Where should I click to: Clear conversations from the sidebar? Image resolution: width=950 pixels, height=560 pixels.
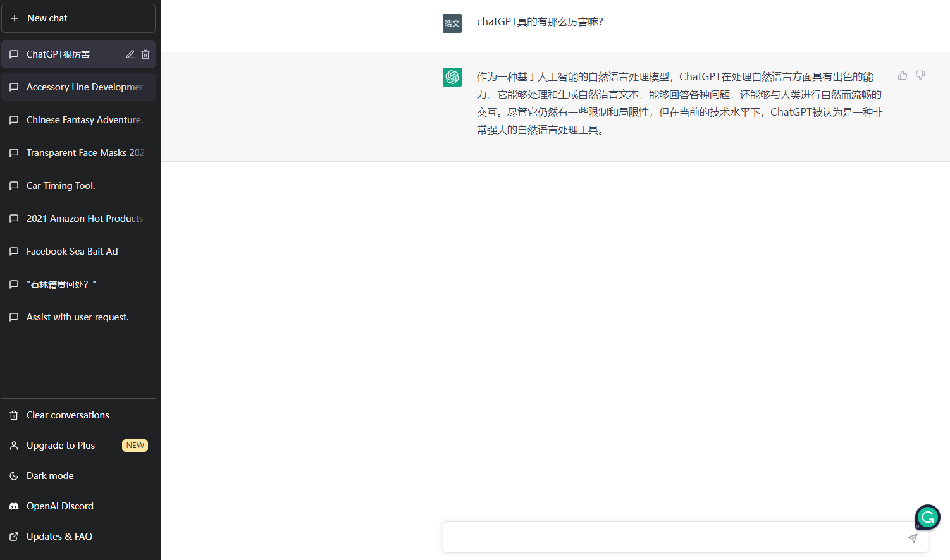click(x=78, y=415)
